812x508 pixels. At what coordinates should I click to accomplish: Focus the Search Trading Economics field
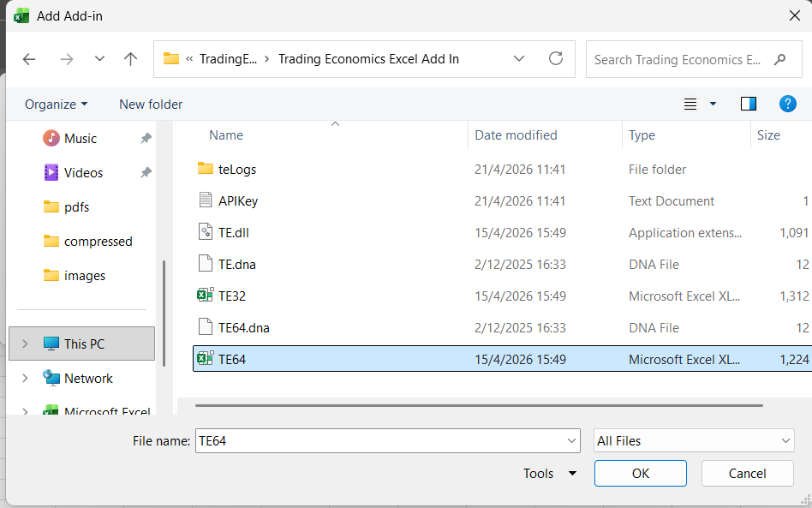(694, 60)
